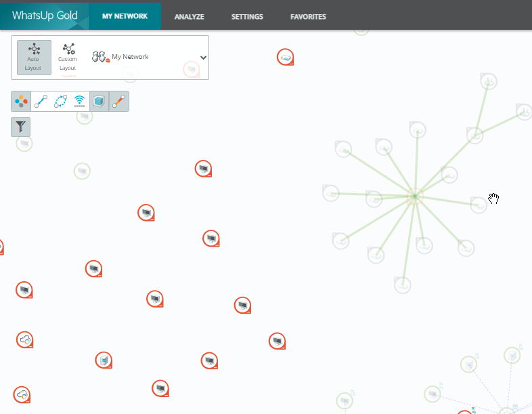Screen dimensions: 532x414
Task: Select the central hub of the green star
Action: pos(414,196)
